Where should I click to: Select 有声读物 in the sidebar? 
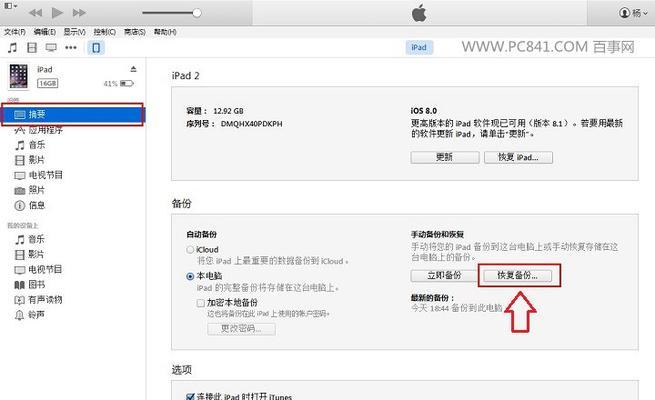pos(46,299)
